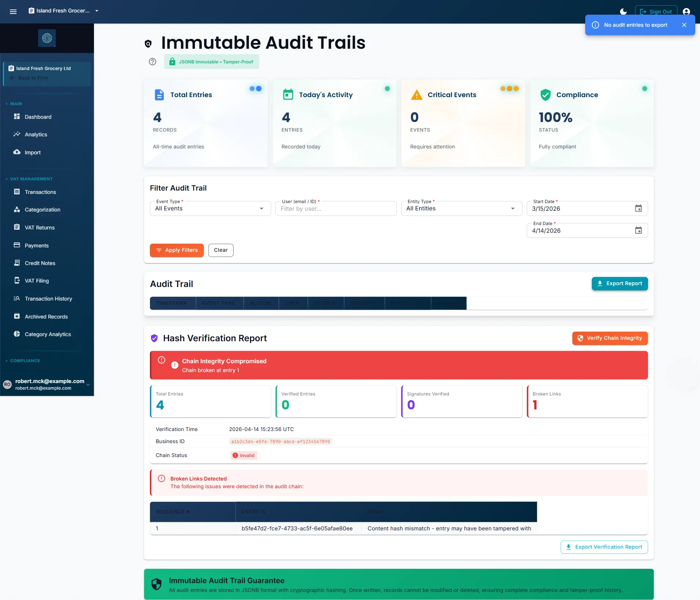700x600 pixels.
Task: Clear the audit trail filters
Action: [x=221, y=250]
